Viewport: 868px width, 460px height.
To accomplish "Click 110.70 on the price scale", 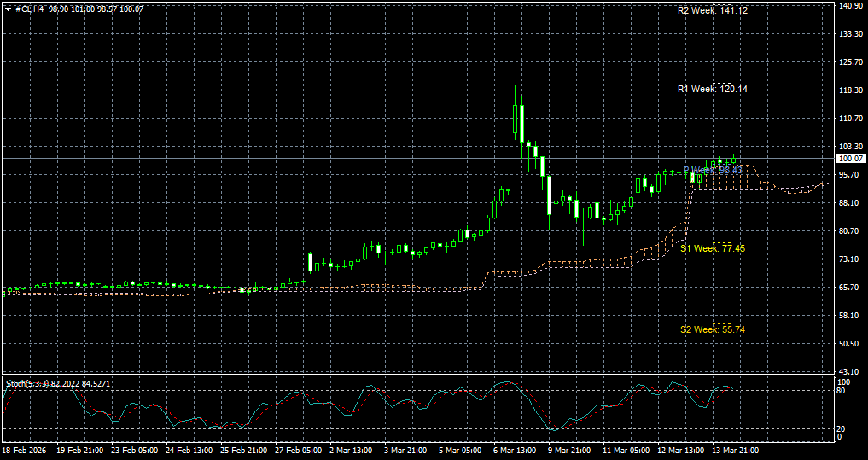I will [x=850, y=119].
